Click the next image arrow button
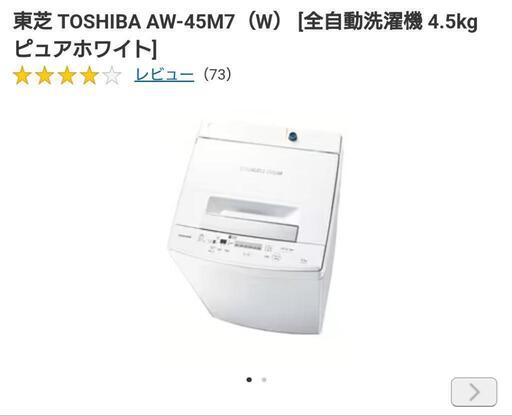Viewport: 512px width, 416px height. click(474, 392)
